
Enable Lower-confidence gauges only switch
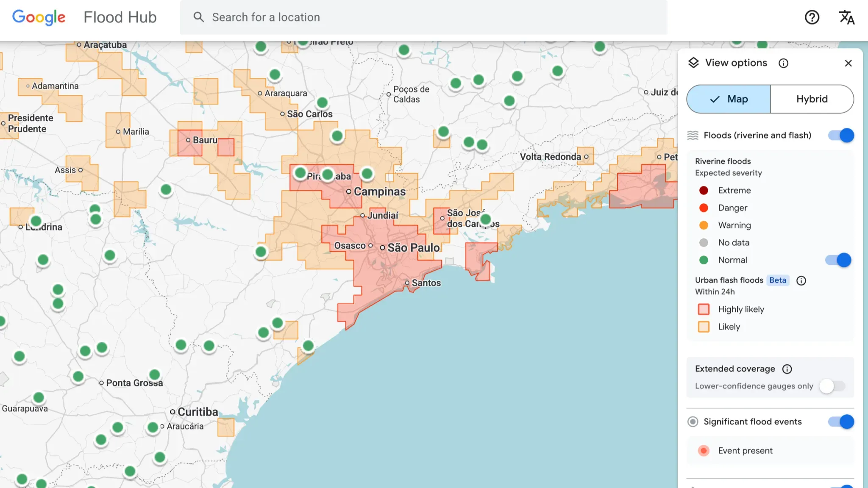[832, 386]
